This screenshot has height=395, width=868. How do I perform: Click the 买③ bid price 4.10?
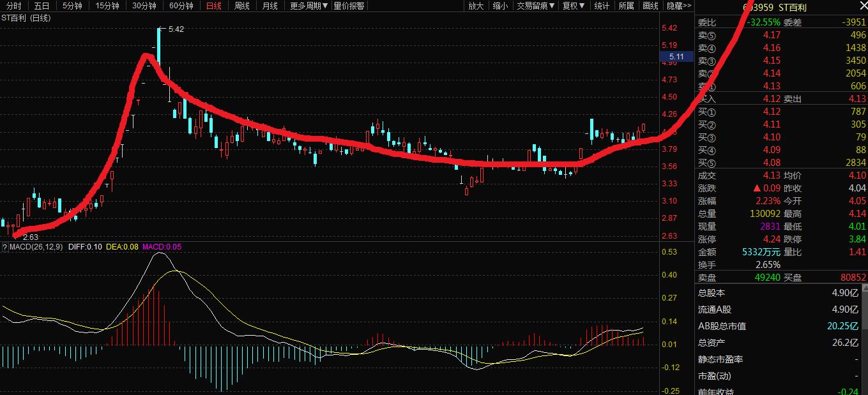[x=772, y=137]
